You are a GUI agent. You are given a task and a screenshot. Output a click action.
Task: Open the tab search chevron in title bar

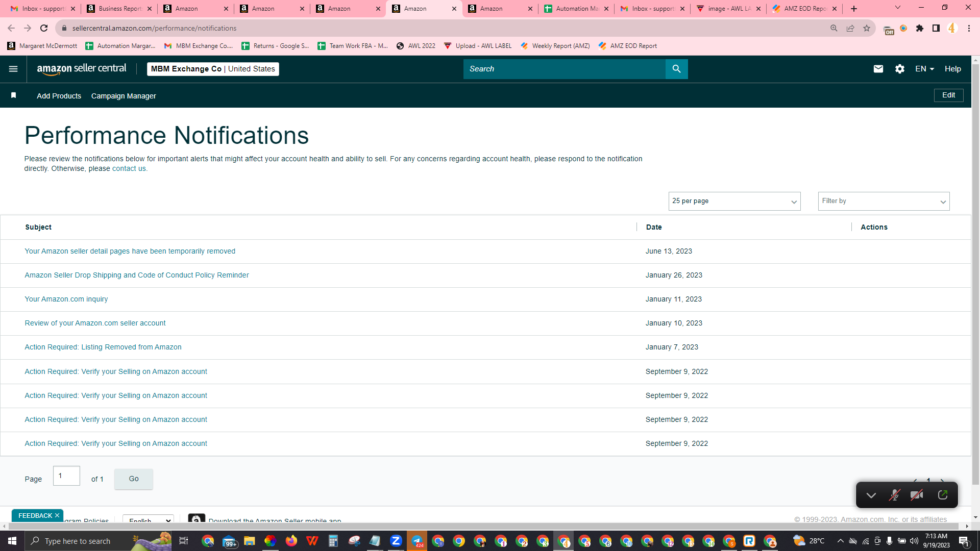click(898, 8)
